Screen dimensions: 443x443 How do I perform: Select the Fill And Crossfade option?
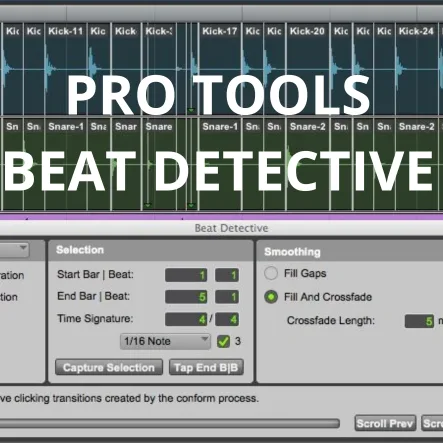pos(271,297)
